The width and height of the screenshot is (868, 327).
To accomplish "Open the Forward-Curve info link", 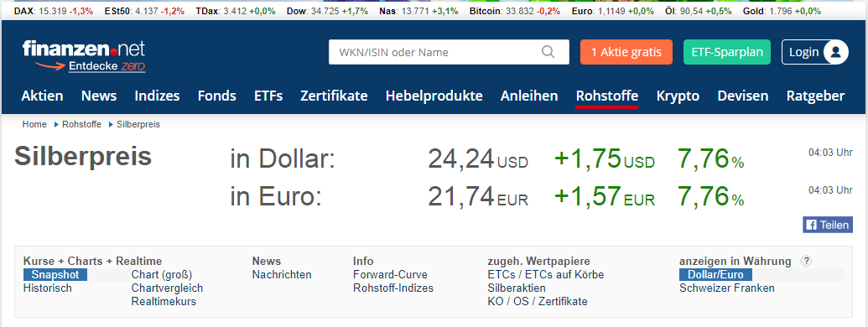I will tap(390, 274).
